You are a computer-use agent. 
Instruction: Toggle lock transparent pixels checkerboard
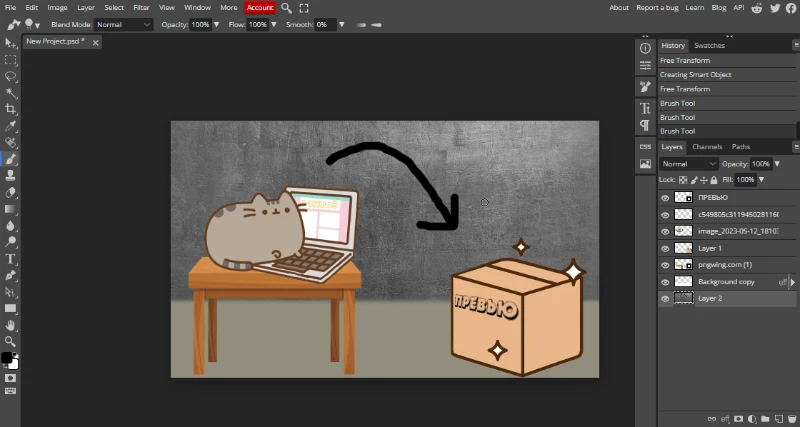[x=683, y=180]
